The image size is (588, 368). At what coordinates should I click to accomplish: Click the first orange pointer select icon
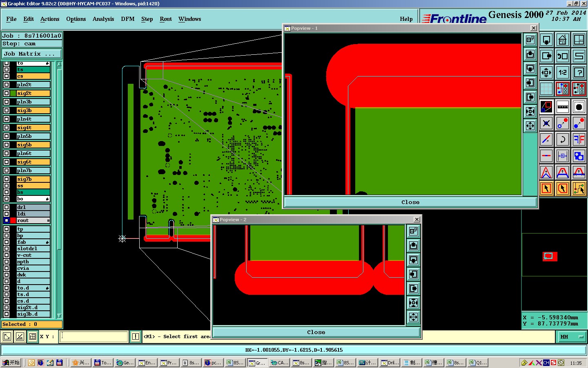(x=546, y=188)
